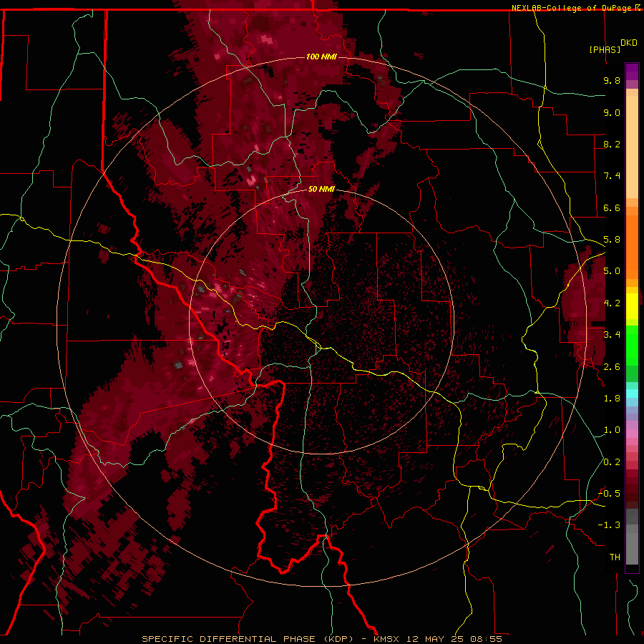Click the KMSX station identifier in caption
This screenshot has height=644, width=644.
coord(387,639)
